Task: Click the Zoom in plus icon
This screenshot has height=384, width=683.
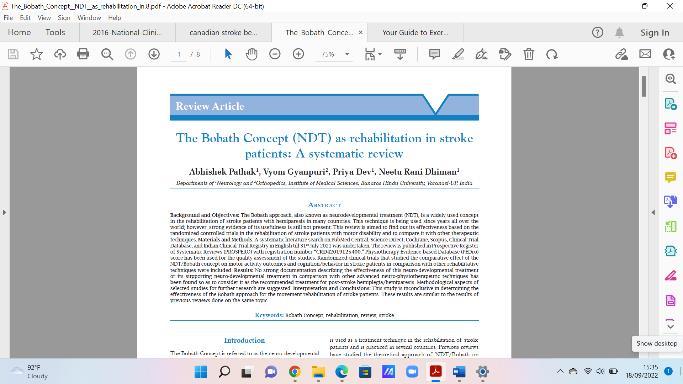Action: 298,54
